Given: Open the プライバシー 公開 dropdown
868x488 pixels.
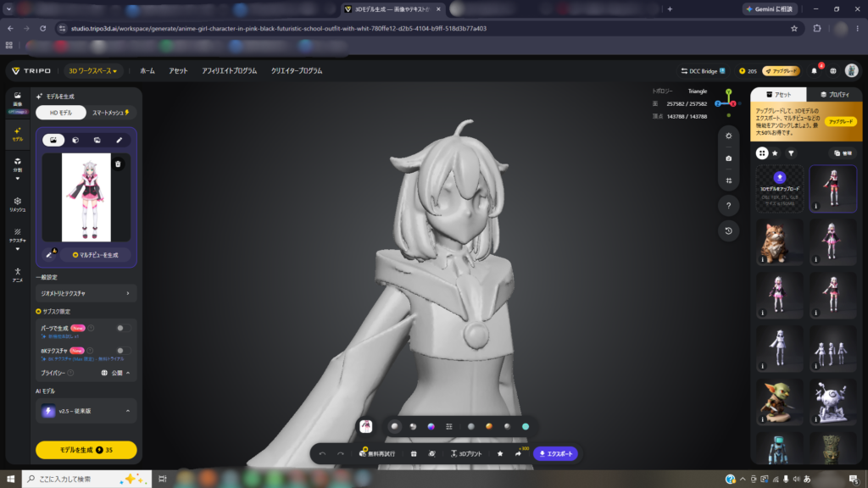Looking at the screenshot, I should point(115,373).
